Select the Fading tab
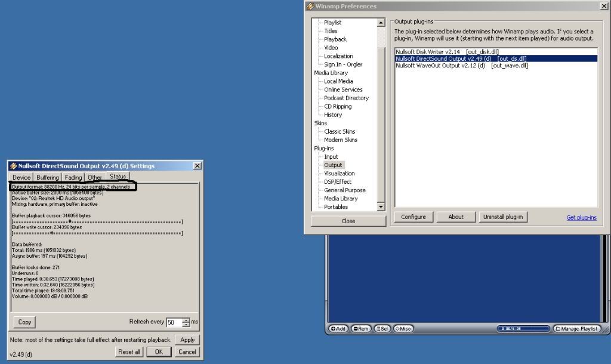The image size is (611, 364). coord(73,177)
